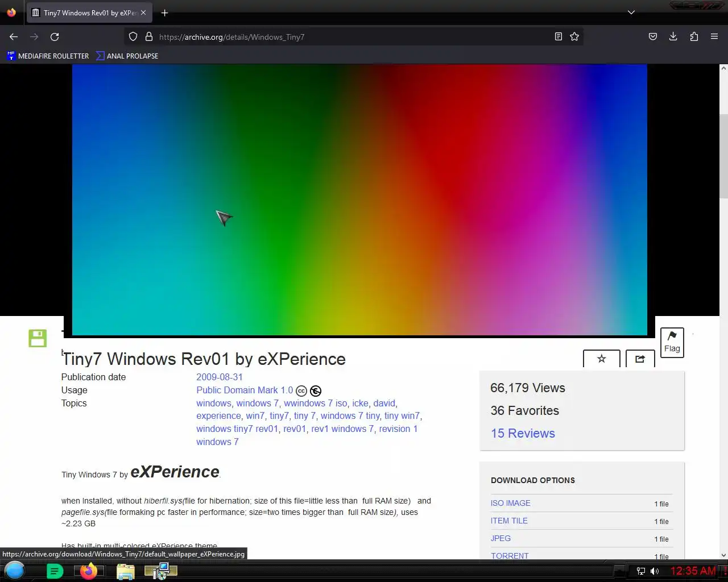
Task: Open the 'wwindows 7 iso' topic
Action: (x=315, y=403)
